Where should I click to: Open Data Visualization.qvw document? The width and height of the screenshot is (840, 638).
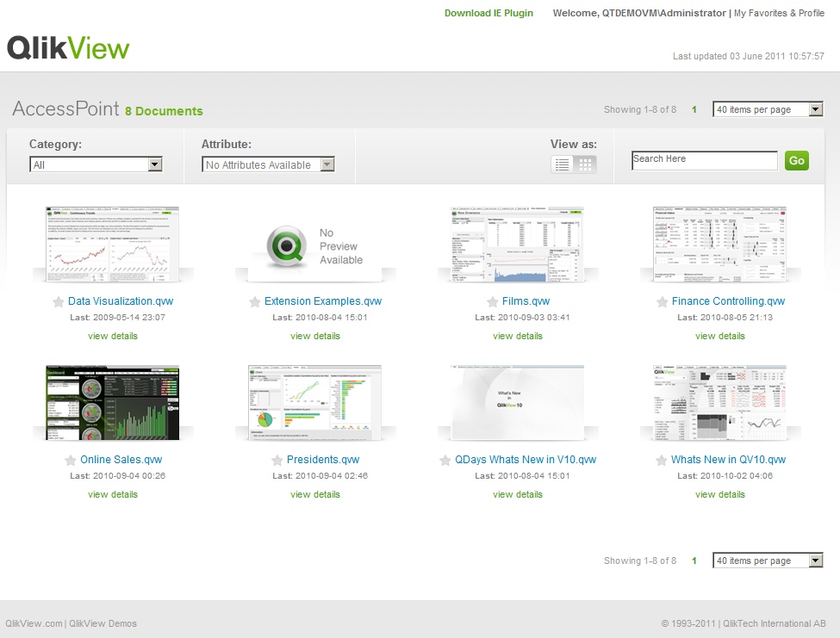(x=121, y=301)
